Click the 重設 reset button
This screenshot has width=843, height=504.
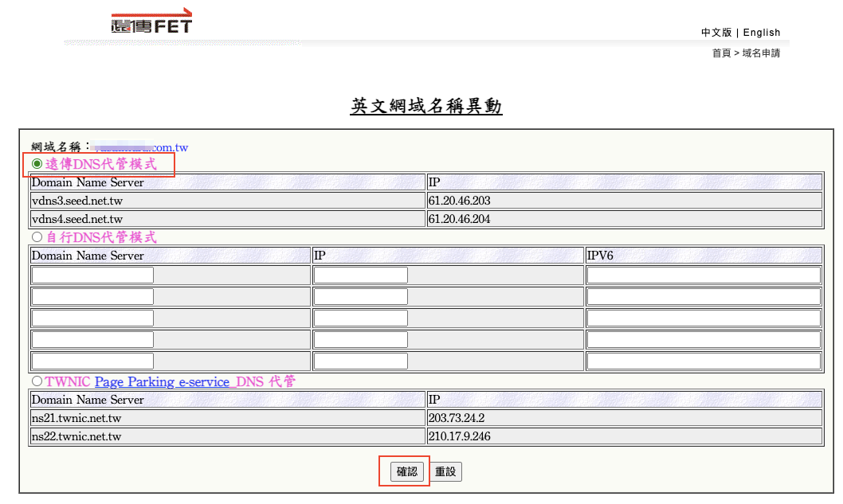(x=445, y=472)
